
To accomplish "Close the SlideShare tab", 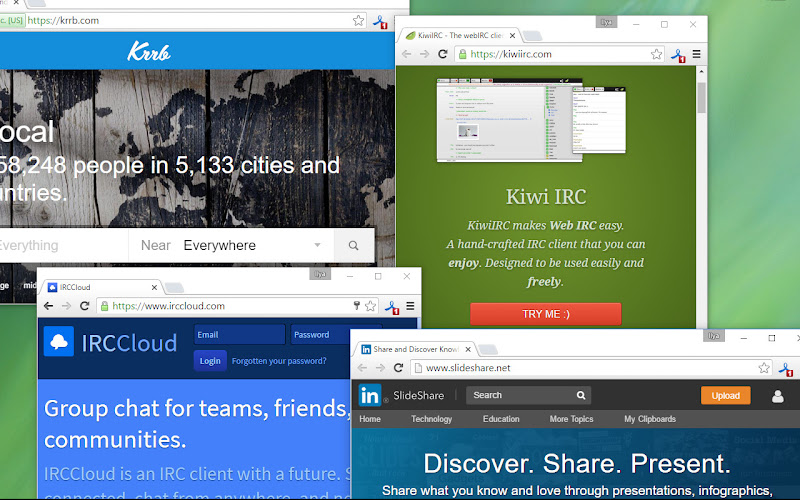I will [468, 349].
